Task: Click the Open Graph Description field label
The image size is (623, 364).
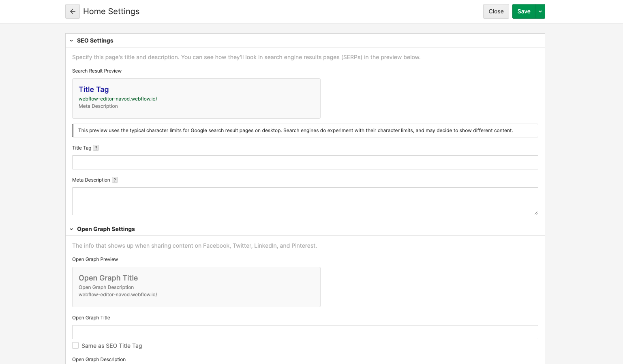Action: click(99, 360)
